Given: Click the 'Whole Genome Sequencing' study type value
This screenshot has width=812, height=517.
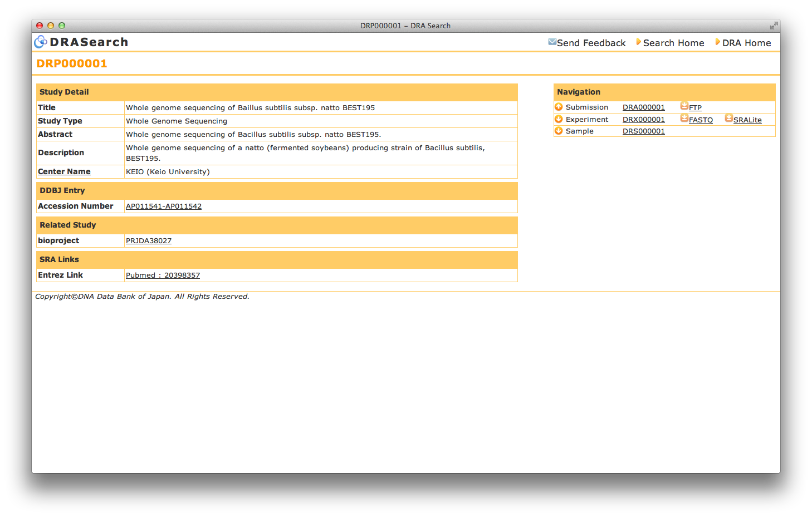Looking at the screenshot, I should (177, 121).
